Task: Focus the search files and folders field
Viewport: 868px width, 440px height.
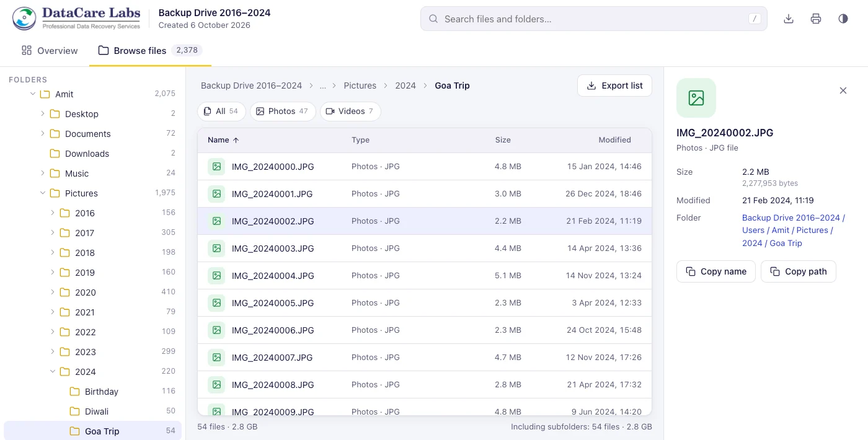Action: point(593,19)
